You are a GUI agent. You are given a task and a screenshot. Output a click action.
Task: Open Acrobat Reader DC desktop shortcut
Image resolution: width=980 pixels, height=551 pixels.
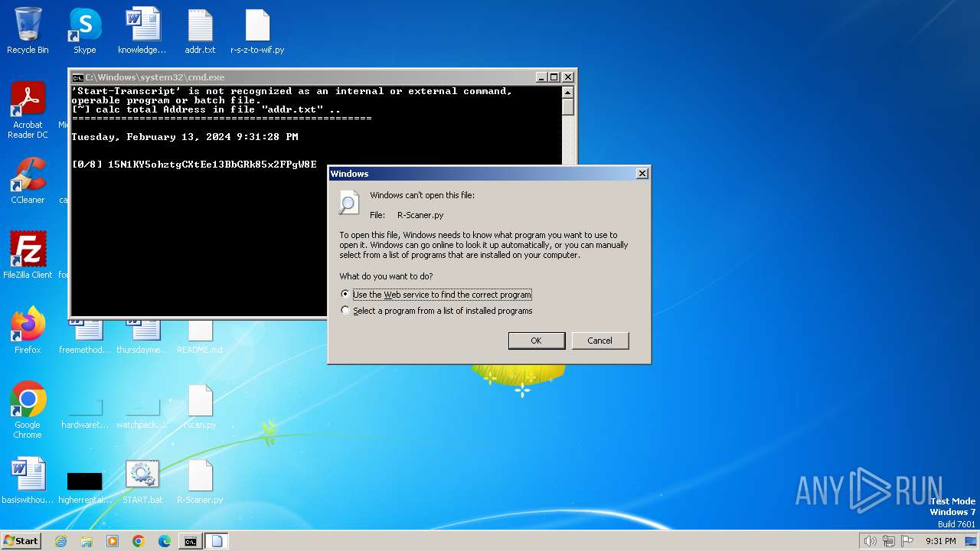(x=28, y=110)
